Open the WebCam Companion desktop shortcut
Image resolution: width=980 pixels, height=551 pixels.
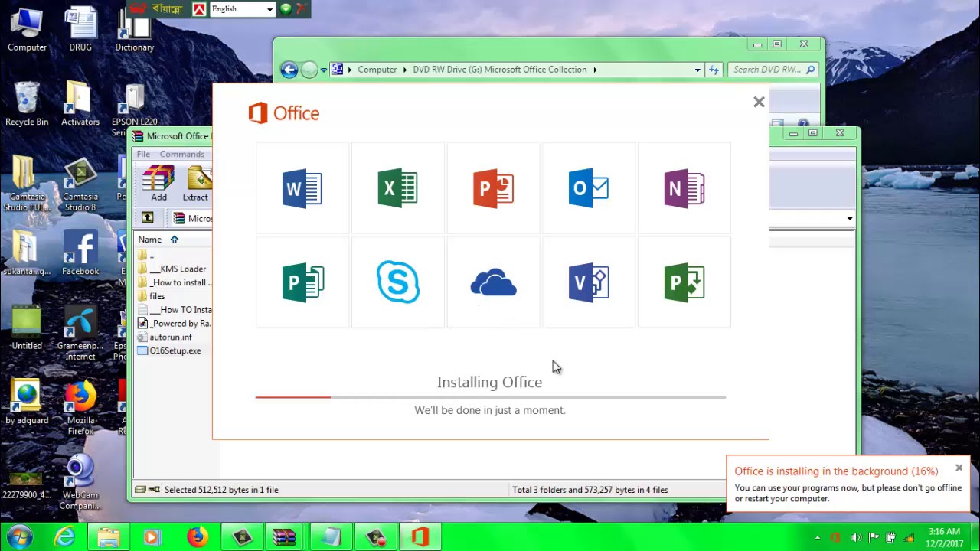pyautogui.click(x=80, y=483)
